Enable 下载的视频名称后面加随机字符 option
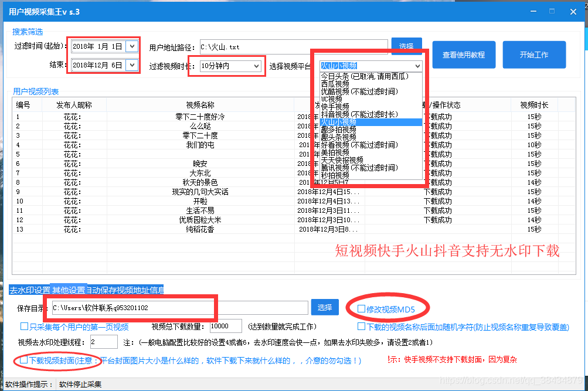This screenshot has height=391, width=588. [362, 327]
